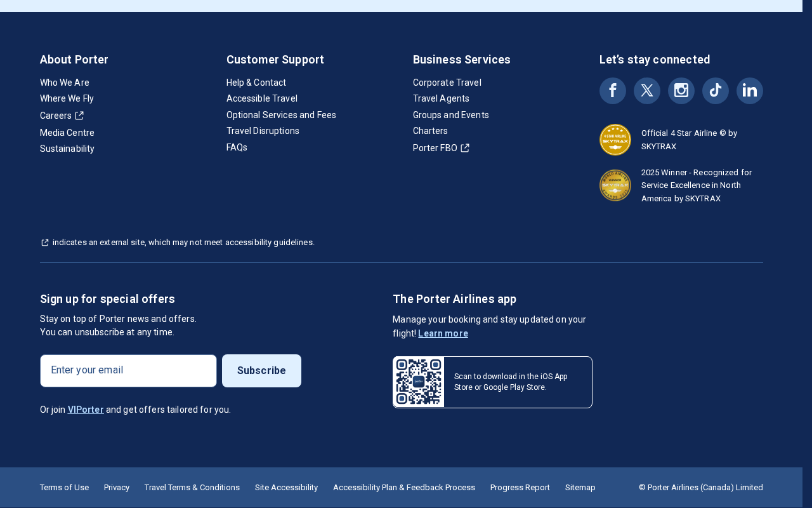This screenshot has height=508, width=812.
Task: Click the 2025 Winner Skytrax award badge
Action: (615, 185)
